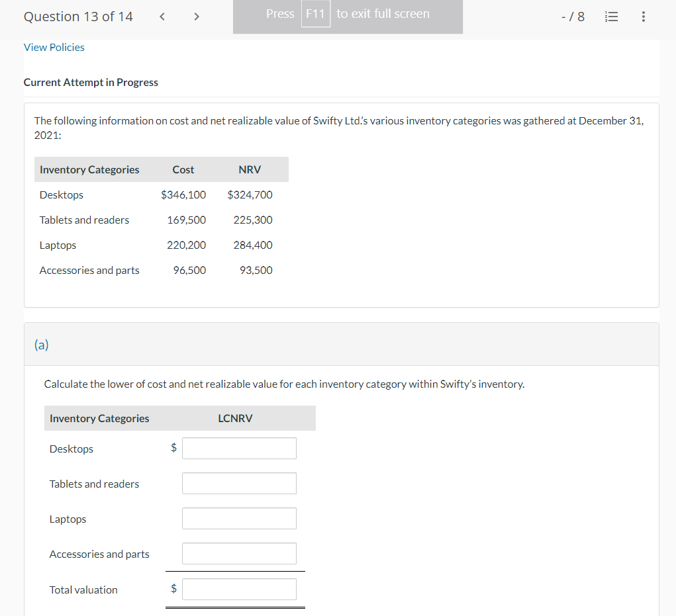
Task: Select the Tablets and readers NRV 225,300
Action: (x=253, y=220)
